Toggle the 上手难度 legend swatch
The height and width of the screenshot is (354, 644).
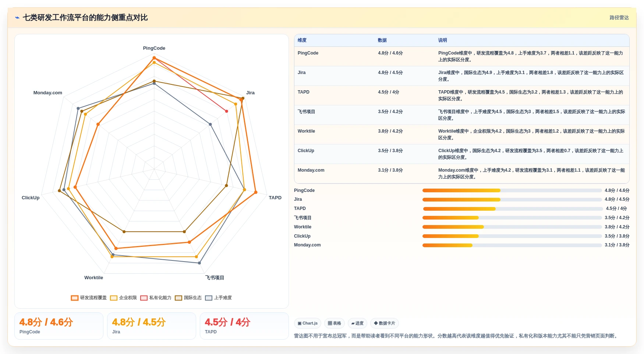(x=209, y=298)
